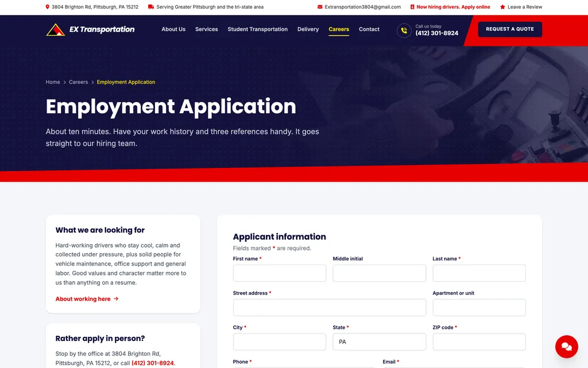Click the map pin address icon

coord(47,7)
